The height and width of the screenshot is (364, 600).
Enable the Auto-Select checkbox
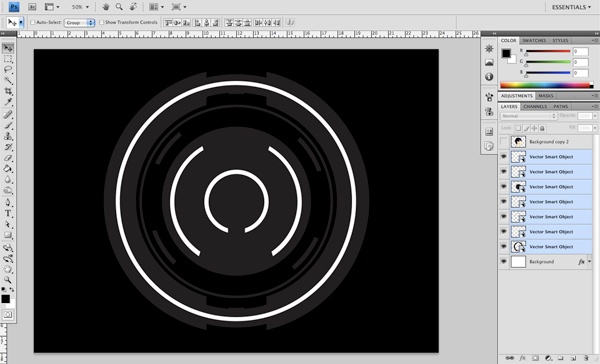tap(33, 23)
